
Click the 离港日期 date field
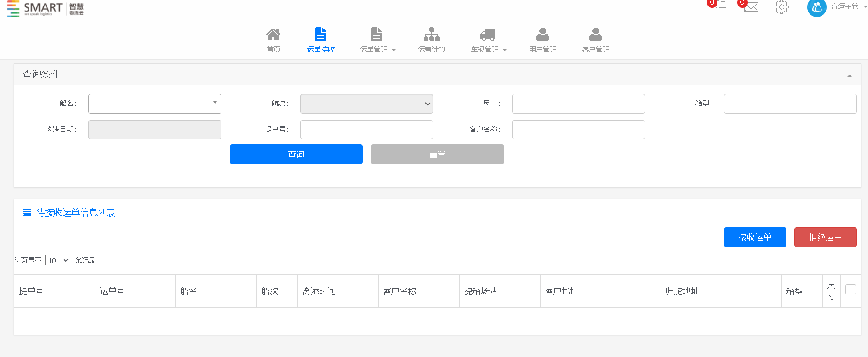[155, 130]
